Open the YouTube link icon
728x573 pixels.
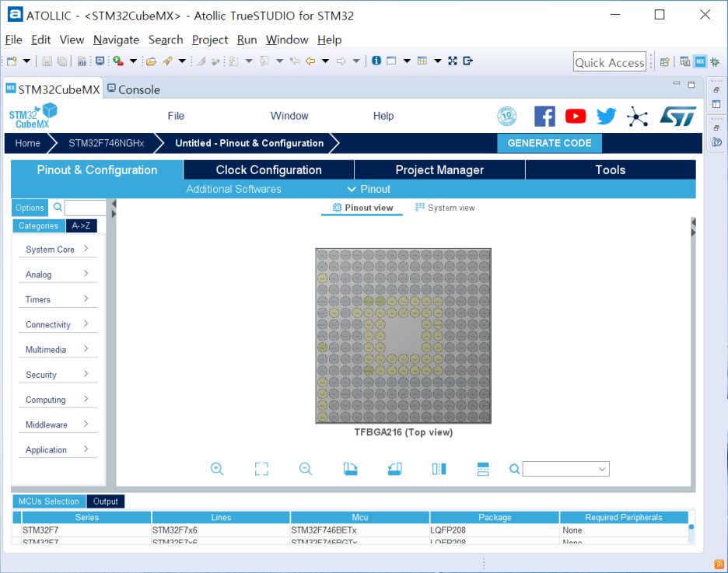(576, 116)
